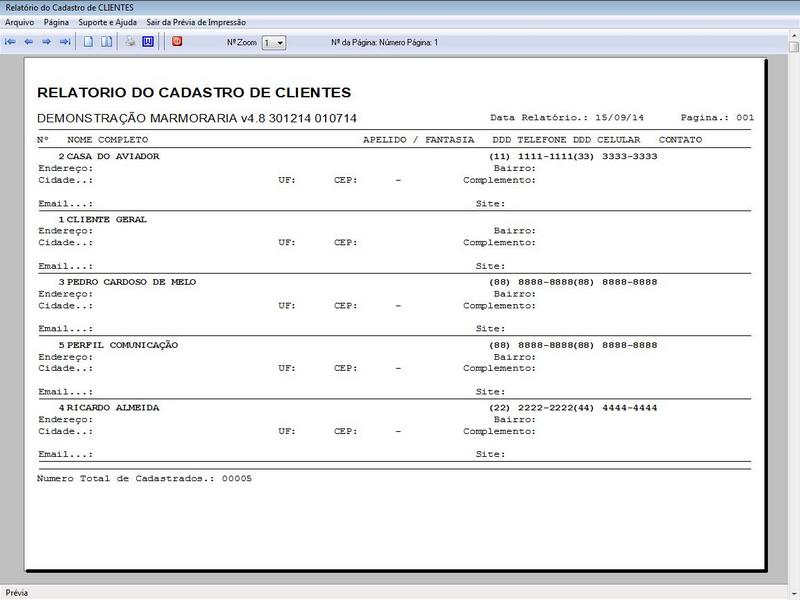
Task: Click Site label under CLIENTE GERAL
Action: click(490, 266)
